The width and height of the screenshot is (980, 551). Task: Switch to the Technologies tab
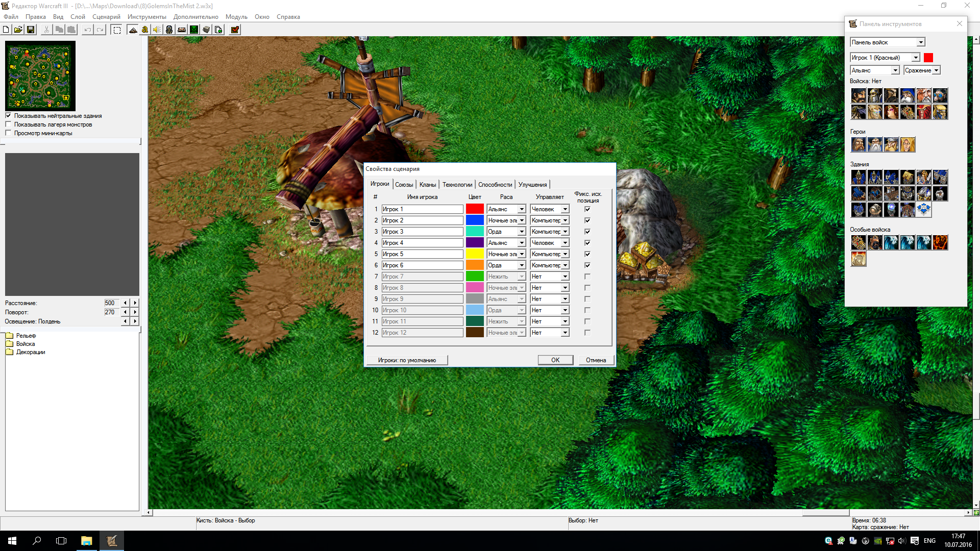point(457,185)
